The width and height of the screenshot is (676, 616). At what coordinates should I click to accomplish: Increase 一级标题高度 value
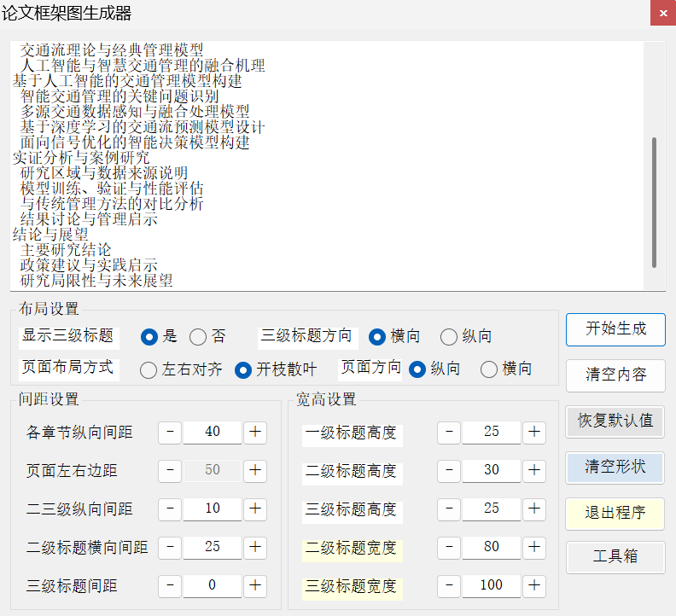[x=533, y=432]
